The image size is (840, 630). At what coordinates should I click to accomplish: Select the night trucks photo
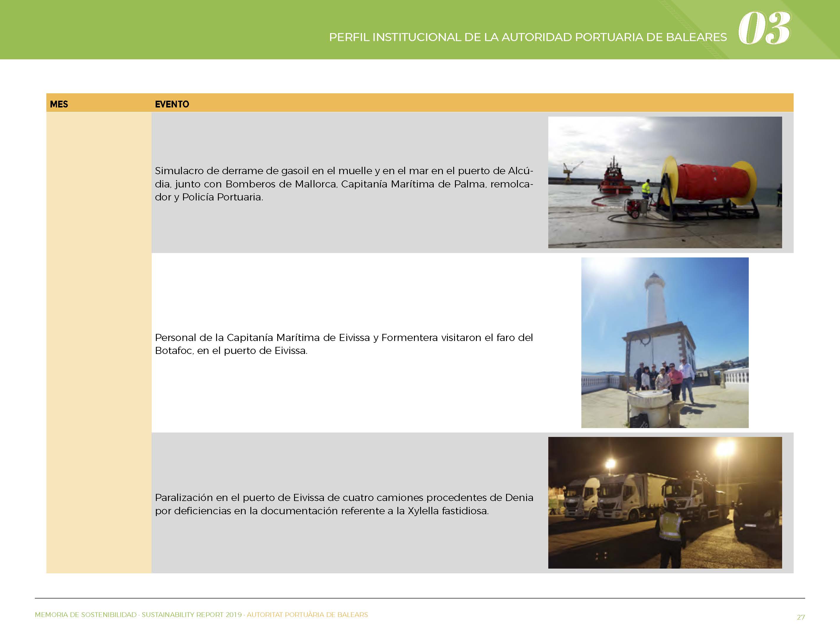665,502
